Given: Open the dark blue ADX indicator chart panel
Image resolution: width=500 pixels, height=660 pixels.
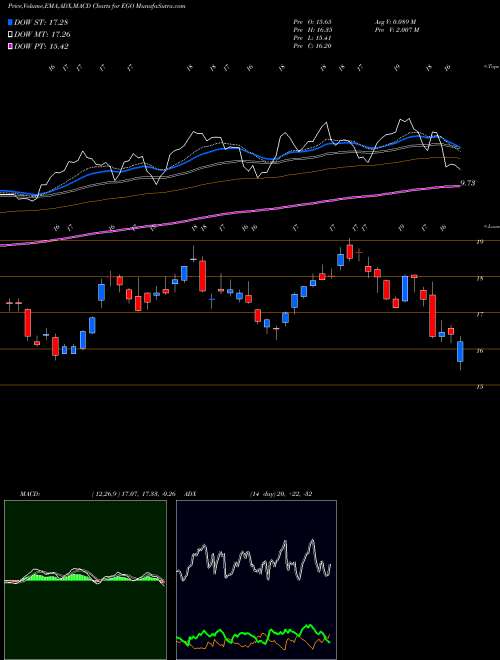Looking at the screenshot, I should (256, 580).
